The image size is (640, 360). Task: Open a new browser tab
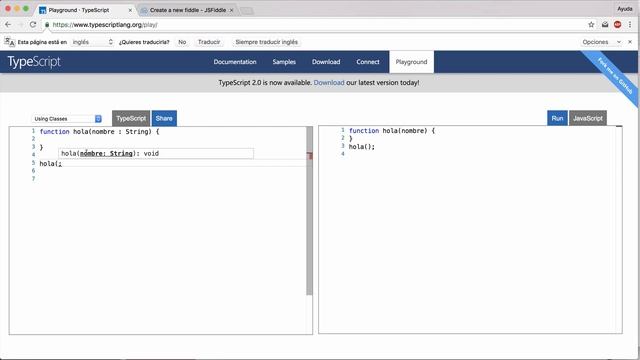[x=247, y=11]
